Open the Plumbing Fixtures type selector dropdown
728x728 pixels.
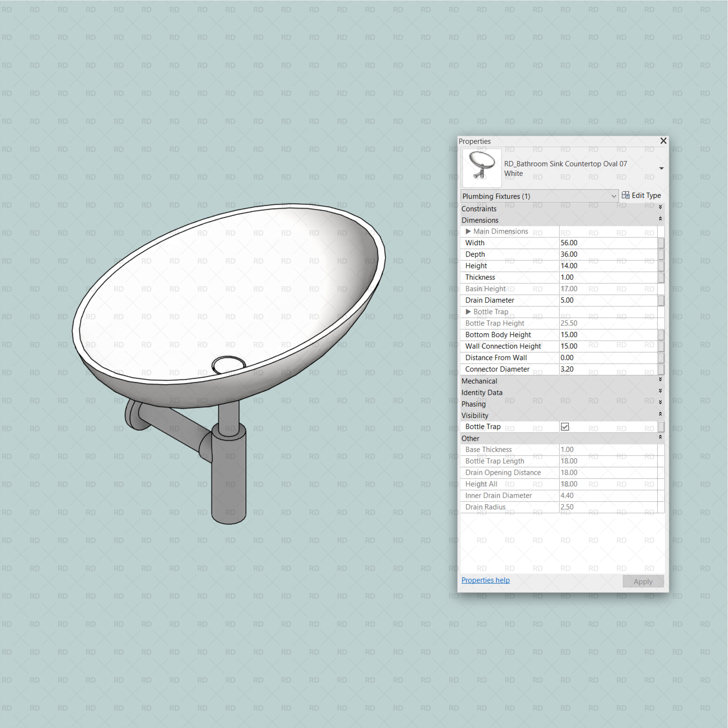(x=614, y=196)
